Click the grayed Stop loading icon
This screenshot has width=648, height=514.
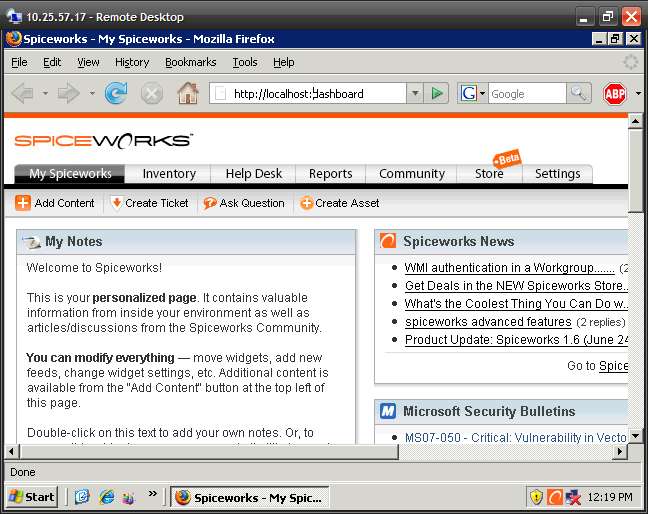152,93
